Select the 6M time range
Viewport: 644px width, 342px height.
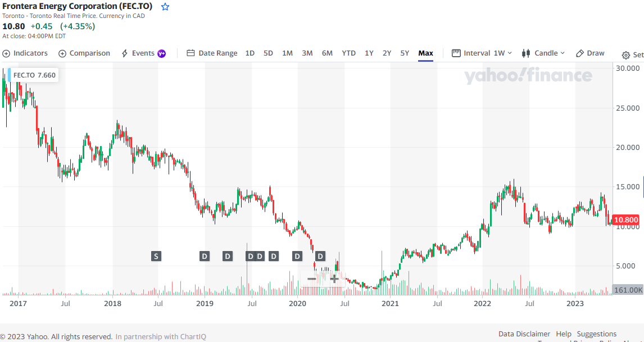coord(327,53)
